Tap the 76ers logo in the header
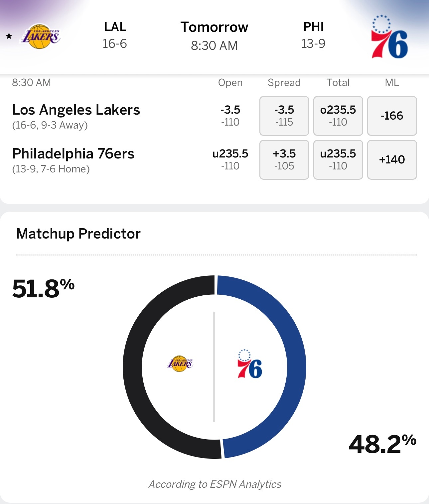This screenshot has height=504, width=429. click(x=389, y=37)
